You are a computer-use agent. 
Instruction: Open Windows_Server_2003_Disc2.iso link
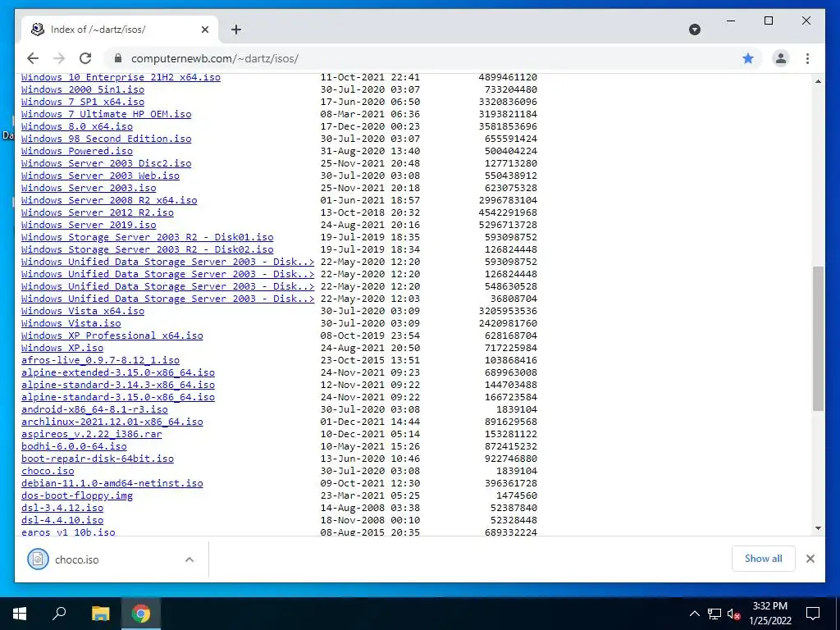pos(106,163)
